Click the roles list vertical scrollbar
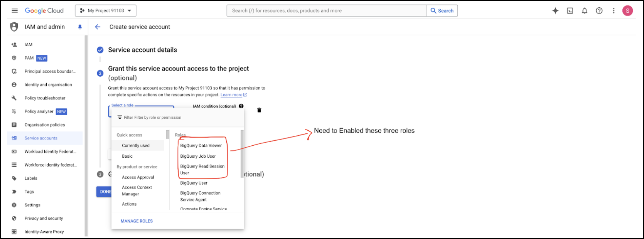644x239 pixels. 242,154
